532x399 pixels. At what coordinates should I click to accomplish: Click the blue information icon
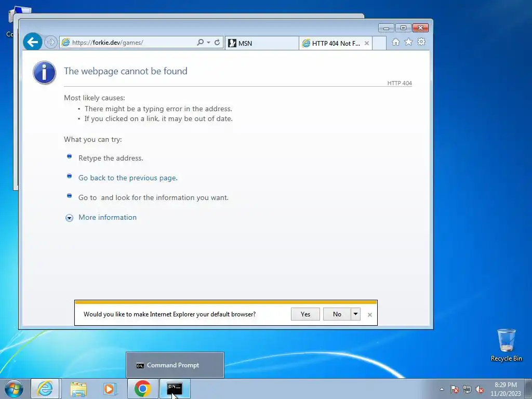[x=45, y=72]
